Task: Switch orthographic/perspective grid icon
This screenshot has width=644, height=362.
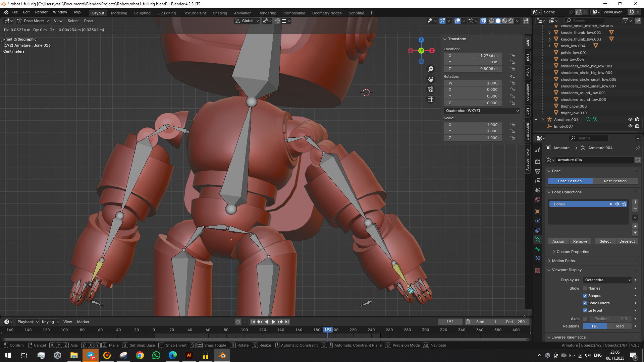Action: point(431,100)
